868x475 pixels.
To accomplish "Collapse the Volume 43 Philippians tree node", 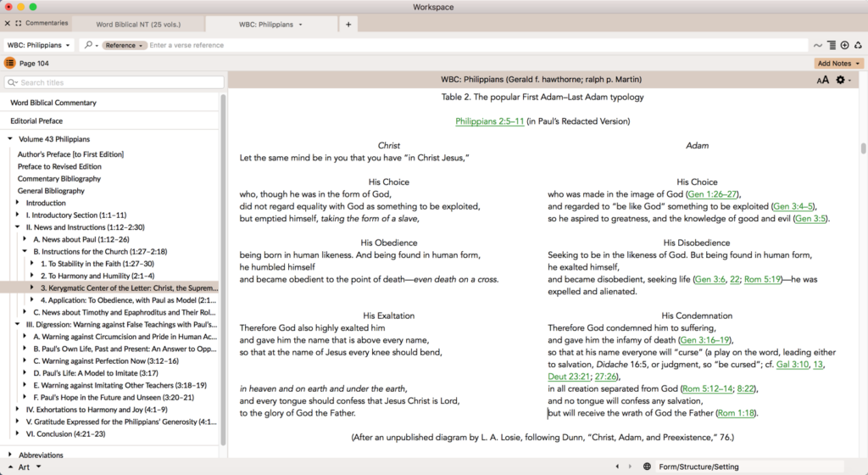I will (x=10, y=139).
